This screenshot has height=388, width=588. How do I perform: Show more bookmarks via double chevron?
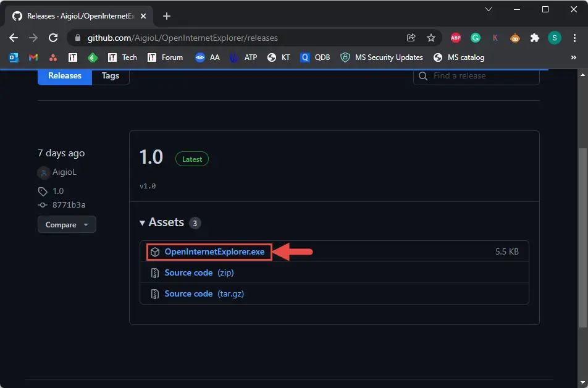pyautogui.click(x=573, y=57)
